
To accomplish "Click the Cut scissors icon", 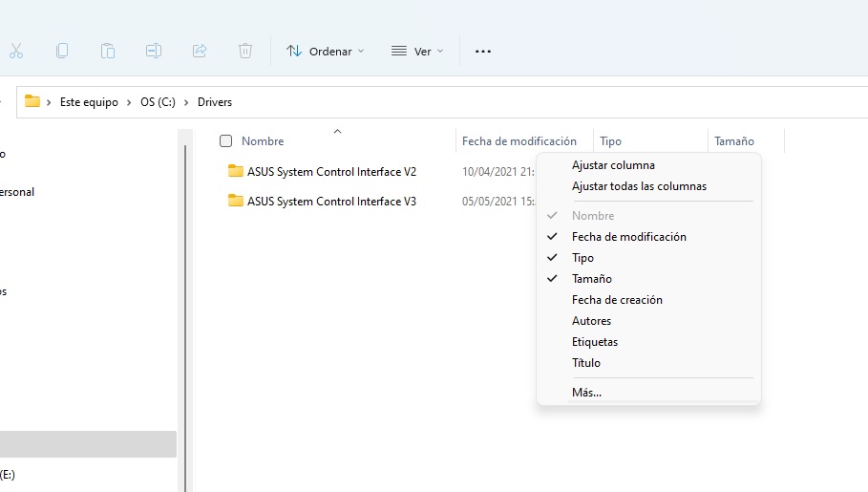I will coord(15,51).
